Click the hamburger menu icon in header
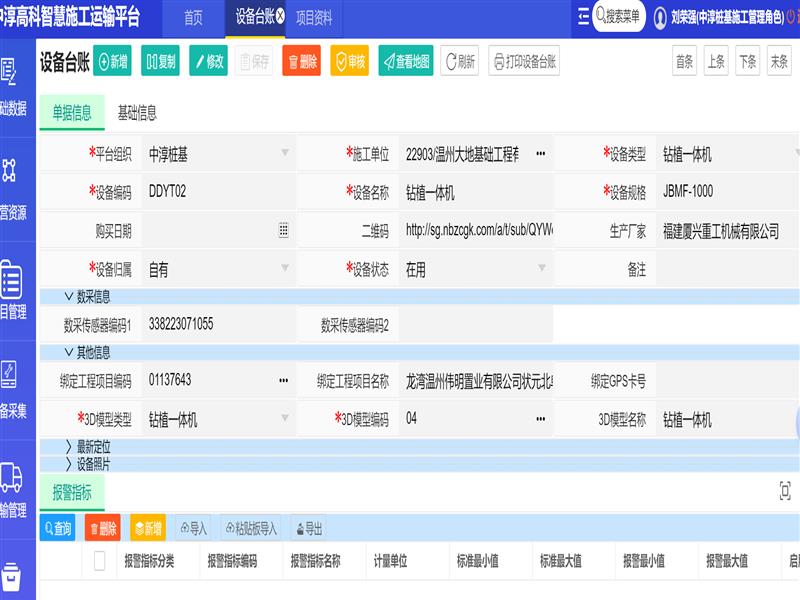 click(584, 17)
